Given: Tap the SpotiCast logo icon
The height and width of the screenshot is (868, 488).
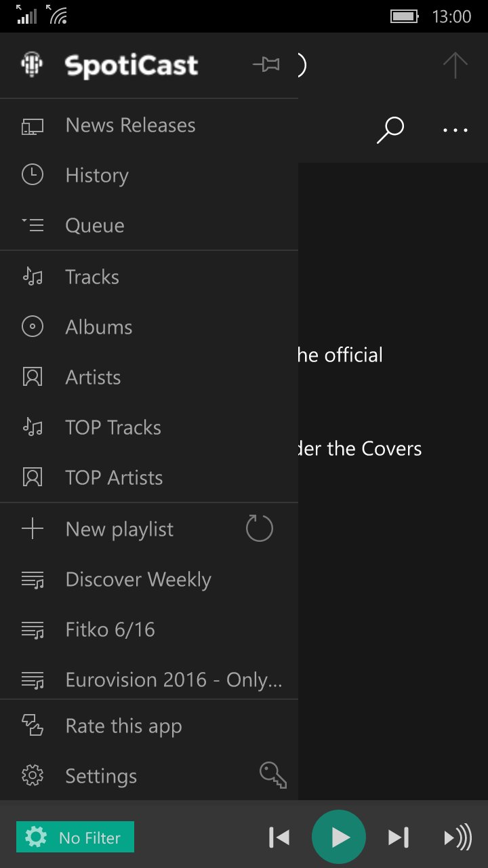Looking at the screenshot, I should click(x=32, y=65).
